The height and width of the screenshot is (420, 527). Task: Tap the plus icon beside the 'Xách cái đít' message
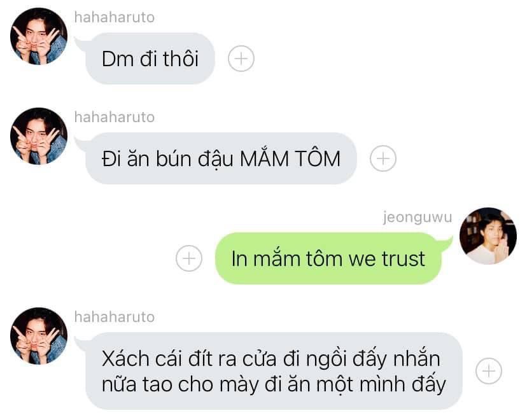[489, 371]
